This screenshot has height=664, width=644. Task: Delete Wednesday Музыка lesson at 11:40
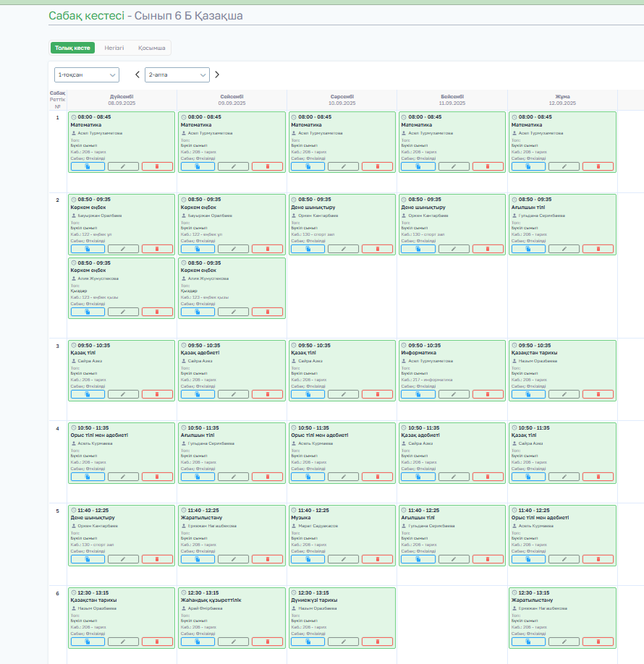(378, 559)
